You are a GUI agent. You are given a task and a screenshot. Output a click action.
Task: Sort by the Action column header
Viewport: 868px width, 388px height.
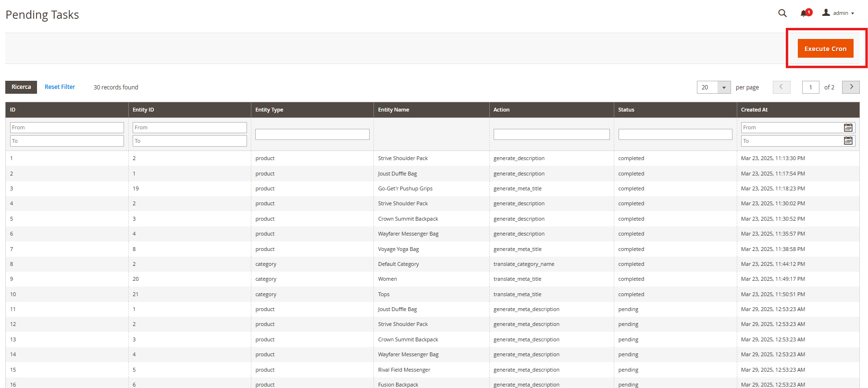551,110
